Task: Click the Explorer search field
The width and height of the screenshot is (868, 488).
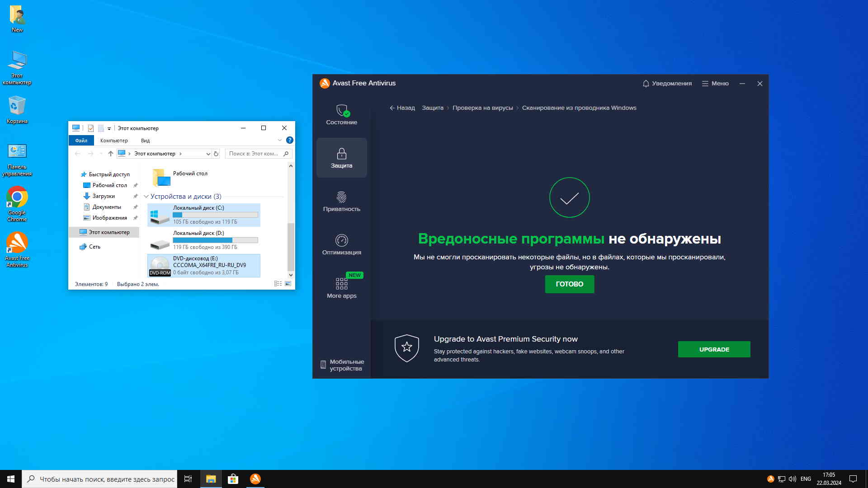Action: click(x=254, y=154)
